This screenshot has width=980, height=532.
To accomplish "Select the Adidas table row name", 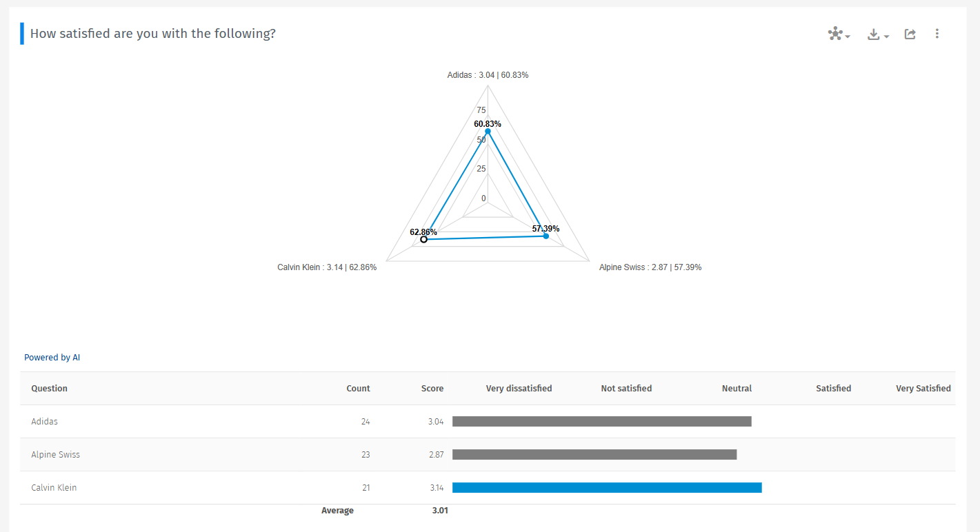I will [x=44, y=421].
